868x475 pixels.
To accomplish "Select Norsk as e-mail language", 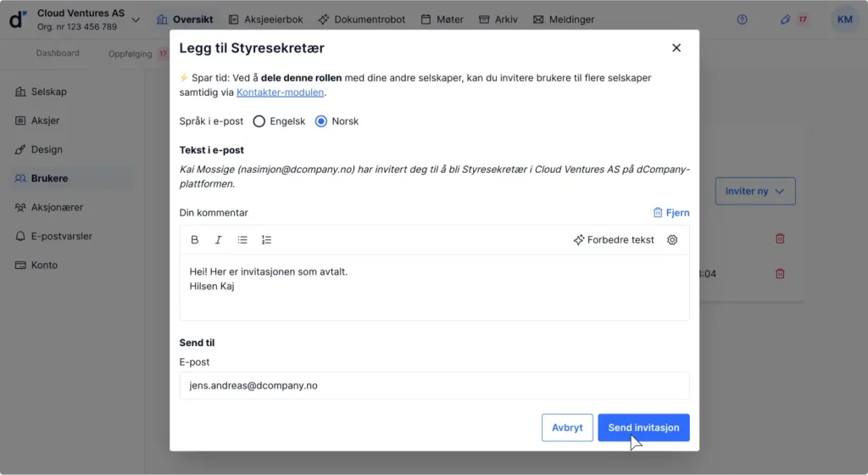I will click(321, 121).
